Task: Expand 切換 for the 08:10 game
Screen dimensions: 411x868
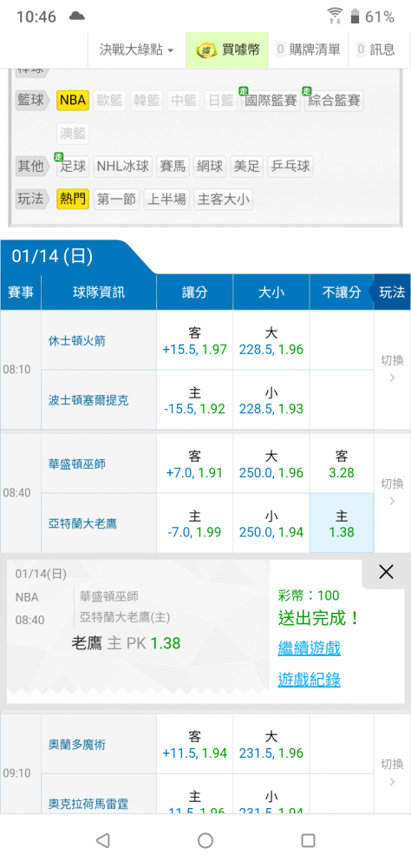Action: pyautogui.click(x=392, y=369)
